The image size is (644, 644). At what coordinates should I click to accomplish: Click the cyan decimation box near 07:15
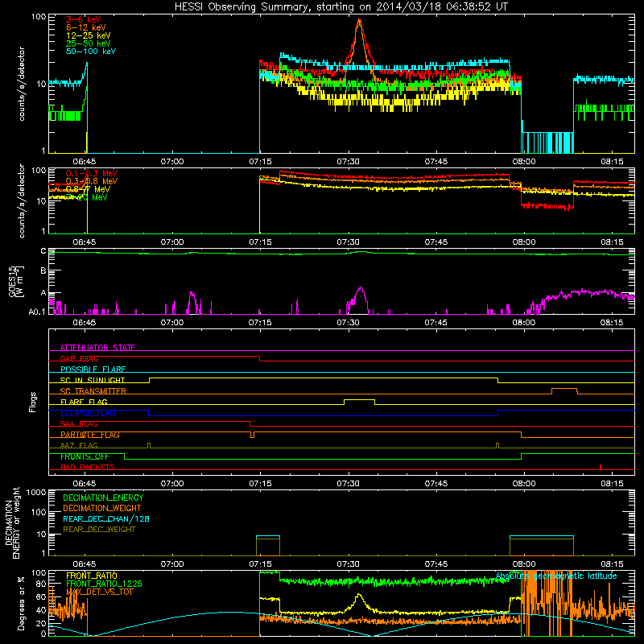[x=268, y=536]
